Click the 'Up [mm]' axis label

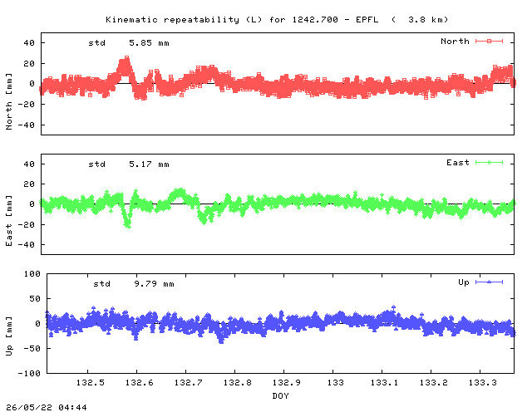click(x=9, y=336)
